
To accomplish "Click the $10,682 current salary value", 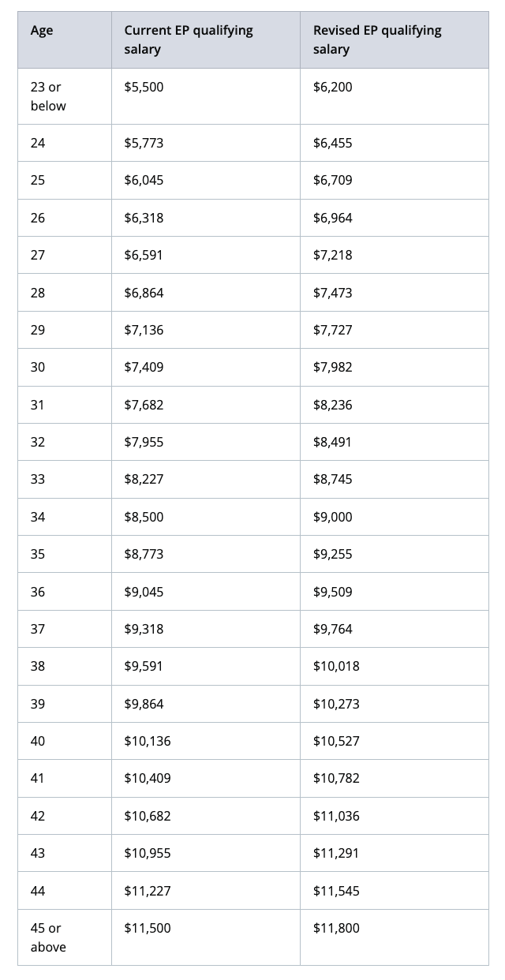I will [x=148, y=816].
